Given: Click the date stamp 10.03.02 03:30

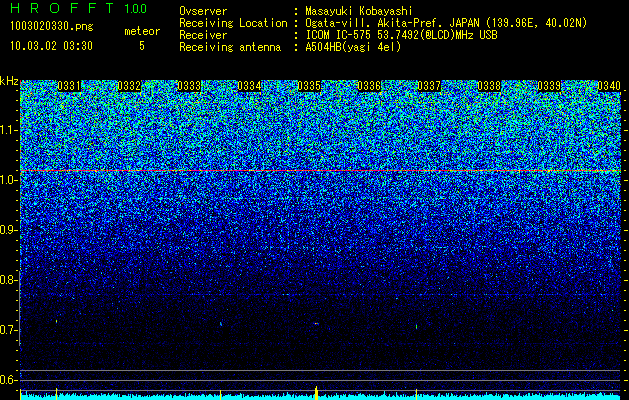Looking at the screenshot, I should coord(51,46).
